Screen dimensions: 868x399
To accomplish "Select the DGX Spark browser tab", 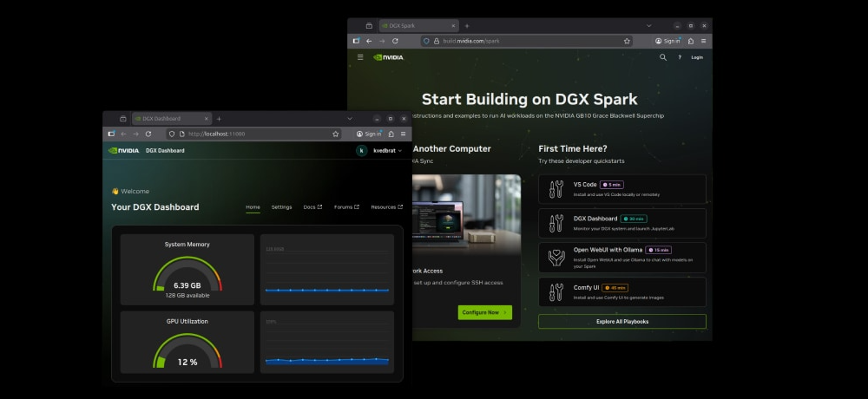I will click(x=418, y=26).
